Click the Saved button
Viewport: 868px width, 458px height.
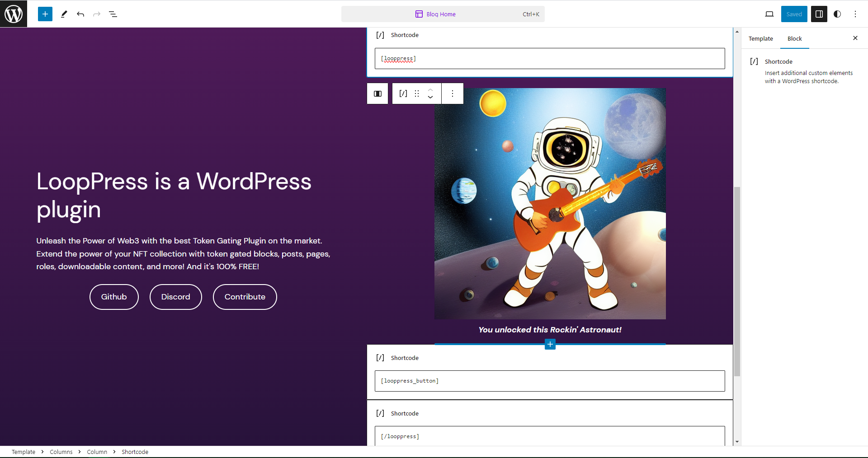[x=794, y=14]
